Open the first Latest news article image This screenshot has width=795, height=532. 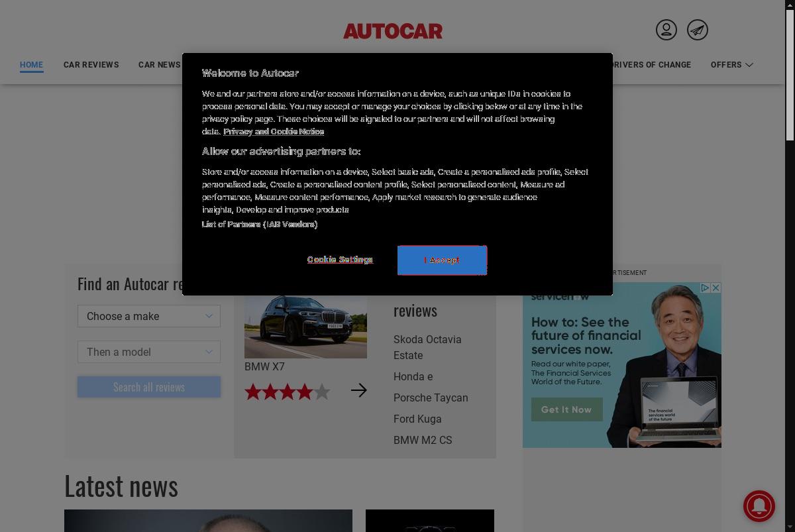208,521
